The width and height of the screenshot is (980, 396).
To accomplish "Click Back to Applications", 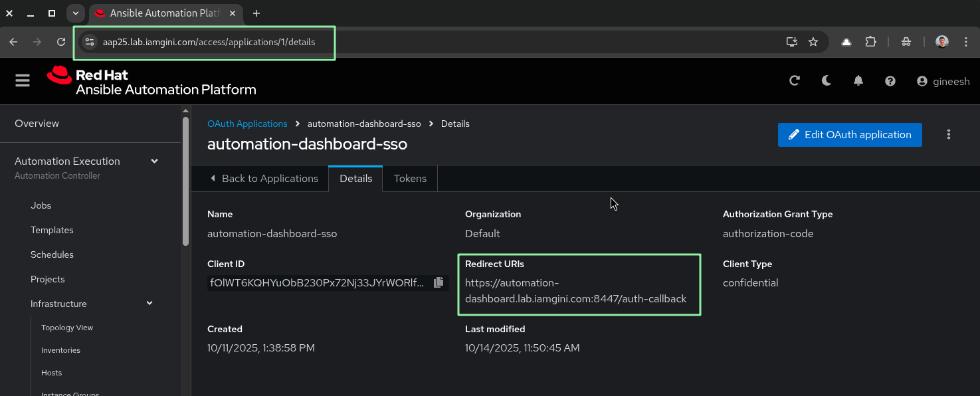I will pos(264,179).
